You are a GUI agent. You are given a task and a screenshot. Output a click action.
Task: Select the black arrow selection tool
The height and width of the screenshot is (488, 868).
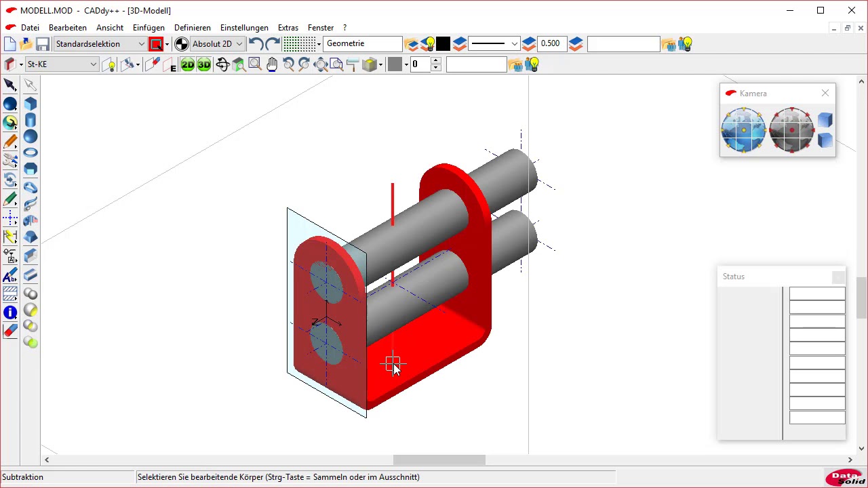[10, 85]
